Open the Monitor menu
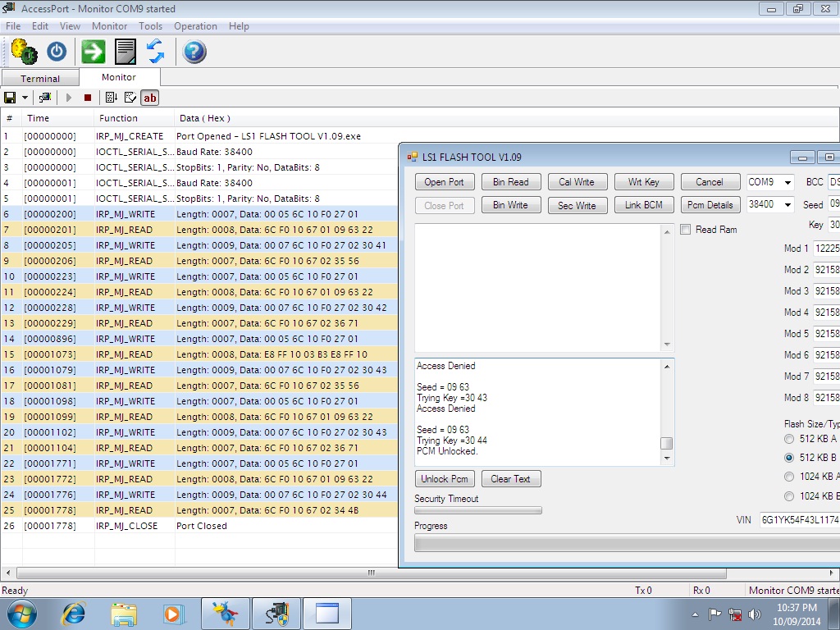This screenshot has width=840, height=630. click(x=109, y=26)
